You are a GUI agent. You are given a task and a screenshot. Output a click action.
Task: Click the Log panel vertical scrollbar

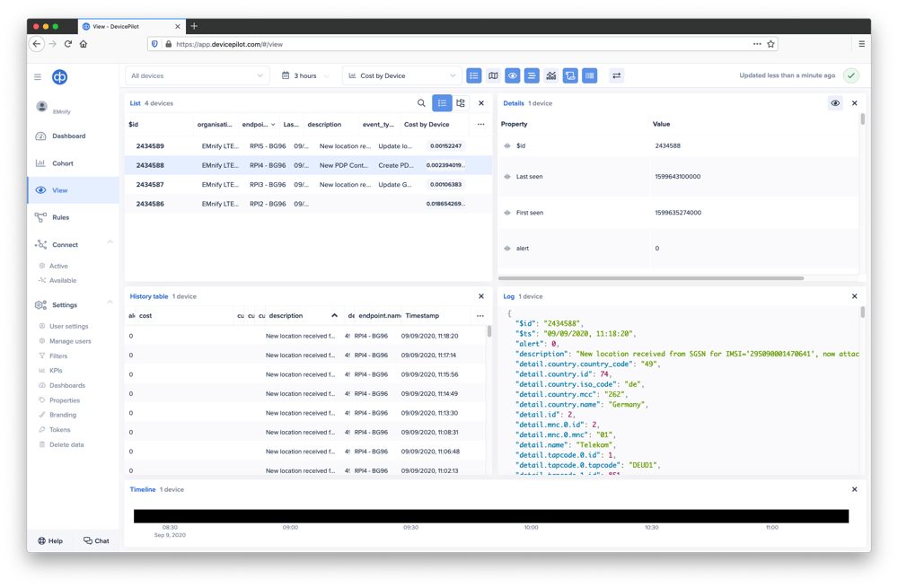(x=862, y=312)
